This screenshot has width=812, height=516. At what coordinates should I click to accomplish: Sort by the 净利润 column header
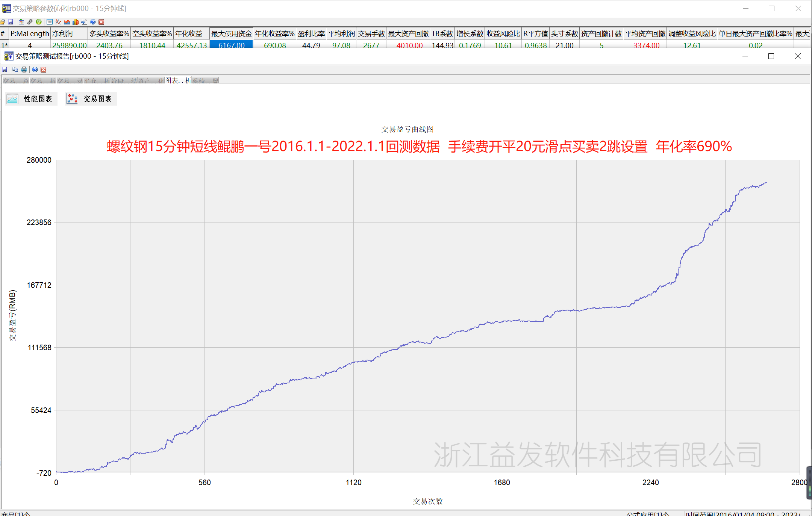tap(69, 34)
